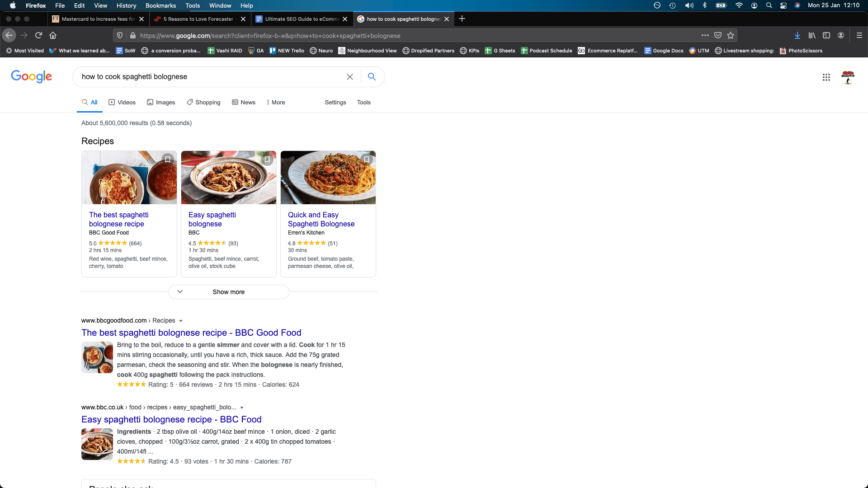The height and width of the screenshot is (488, 868).
Task: Click BBC Food result thumbnail image
Action: coord(97,444)
